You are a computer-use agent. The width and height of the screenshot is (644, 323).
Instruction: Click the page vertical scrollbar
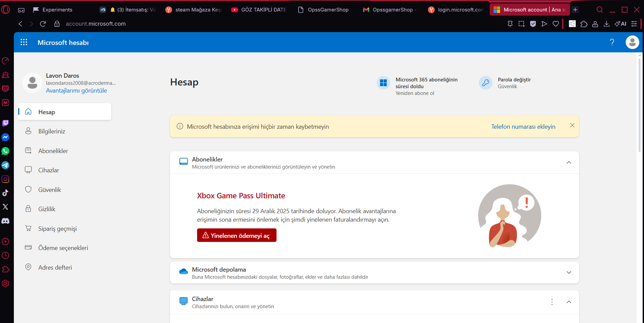pos(639,105)
